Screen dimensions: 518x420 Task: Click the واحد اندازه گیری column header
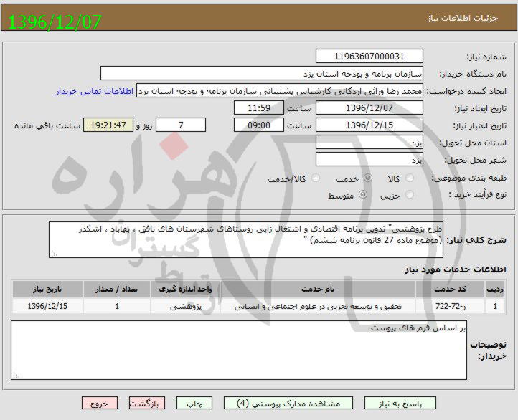pos(185,290)
